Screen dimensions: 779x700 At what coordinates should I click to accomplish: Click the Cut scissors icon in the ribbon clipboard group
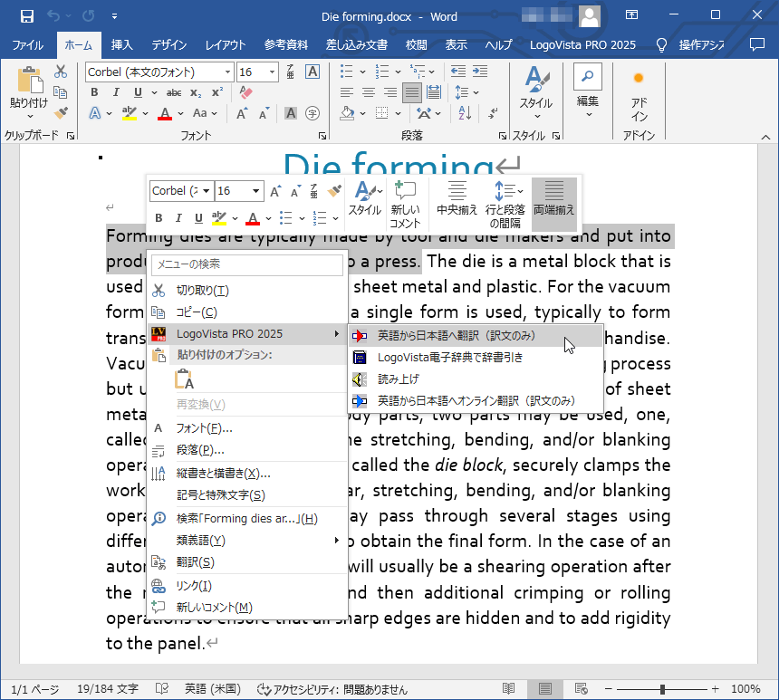(x=61, y=72)
